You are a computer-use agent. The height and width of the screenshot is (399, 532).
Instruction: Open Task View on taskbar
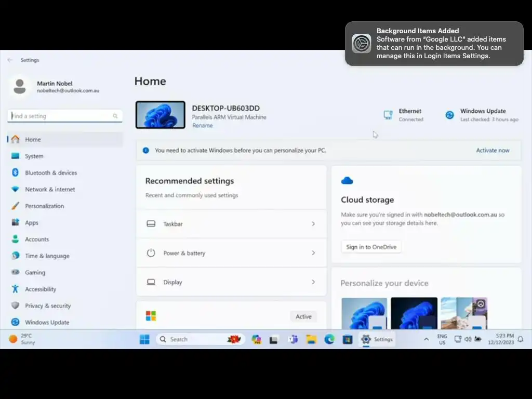tap(274, 339)
